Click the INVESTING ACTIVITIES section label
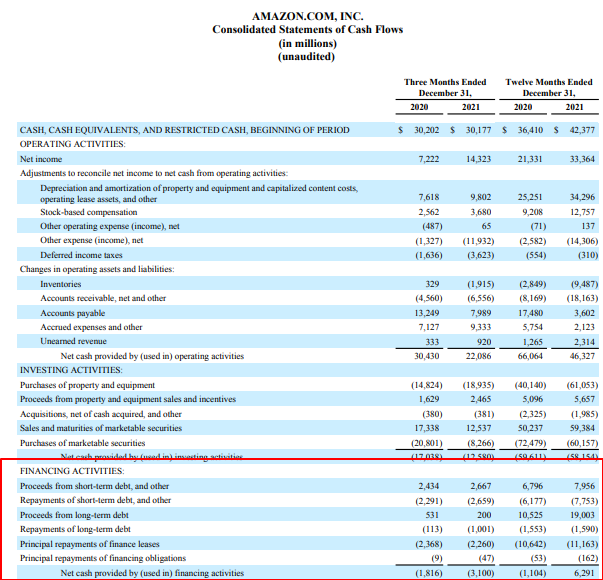Image resolution: width=603 pixels, height=580 pixels. coord(72,370)
